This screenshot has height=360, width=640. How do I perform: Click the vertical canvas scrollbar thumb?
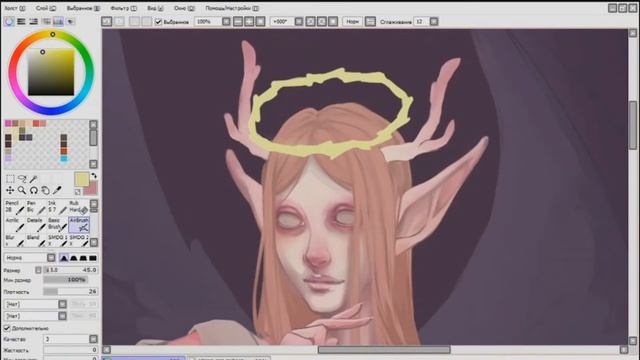click(633, 125)
